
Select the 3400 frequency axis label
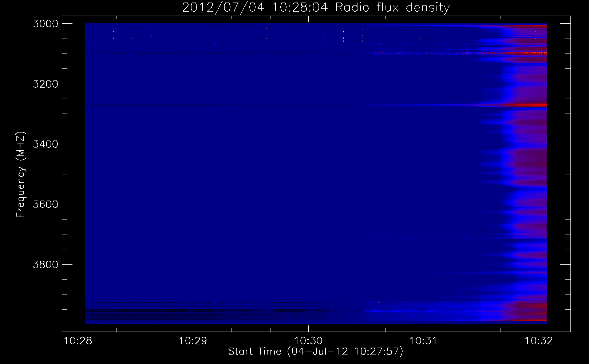(x=46, y=144)
